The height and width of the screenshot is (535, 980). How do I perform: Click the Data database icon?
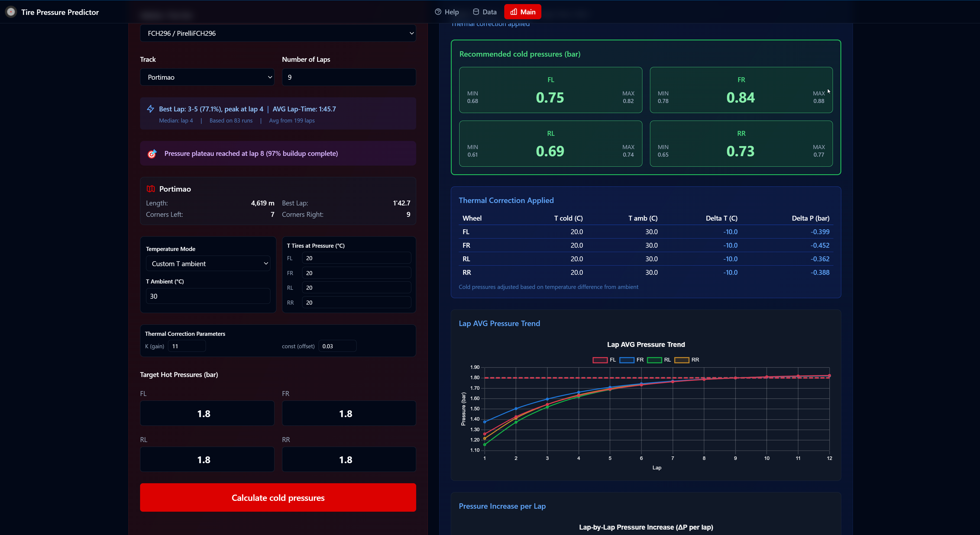[476, 12]
